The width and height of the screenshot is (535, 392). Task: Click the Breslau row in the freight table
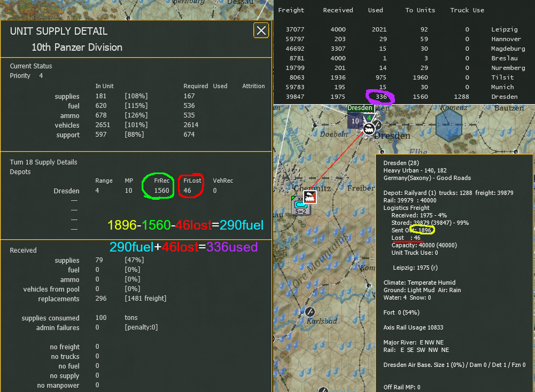[402, 58]
